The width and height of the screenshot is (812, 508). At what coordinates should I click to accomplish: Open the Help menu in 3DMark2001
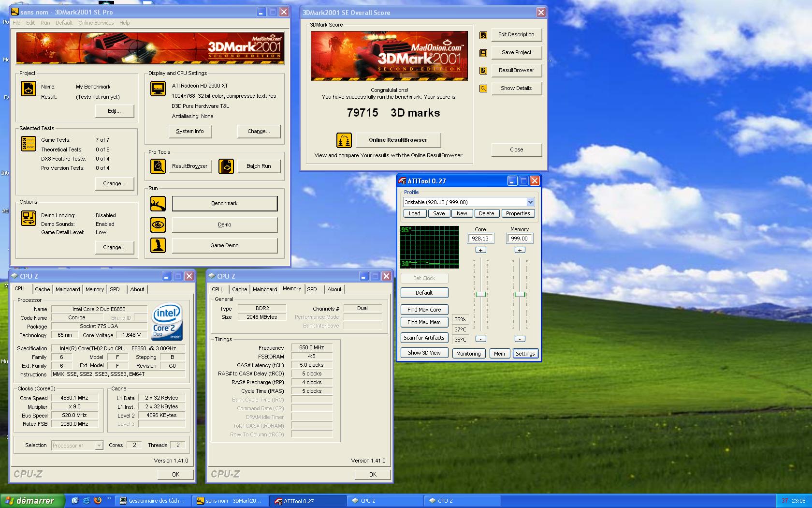[124, 23]
